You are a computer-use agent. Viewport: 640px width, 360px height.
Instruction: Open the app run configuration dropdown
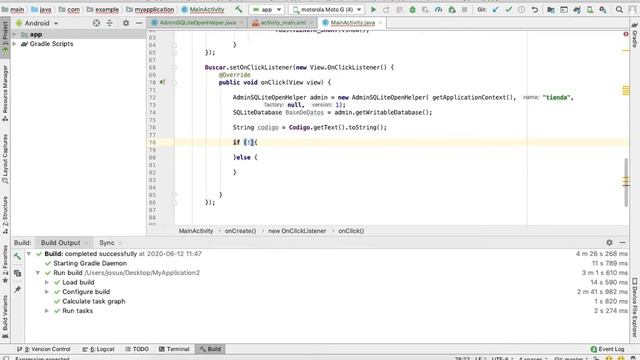pos(267,9)
